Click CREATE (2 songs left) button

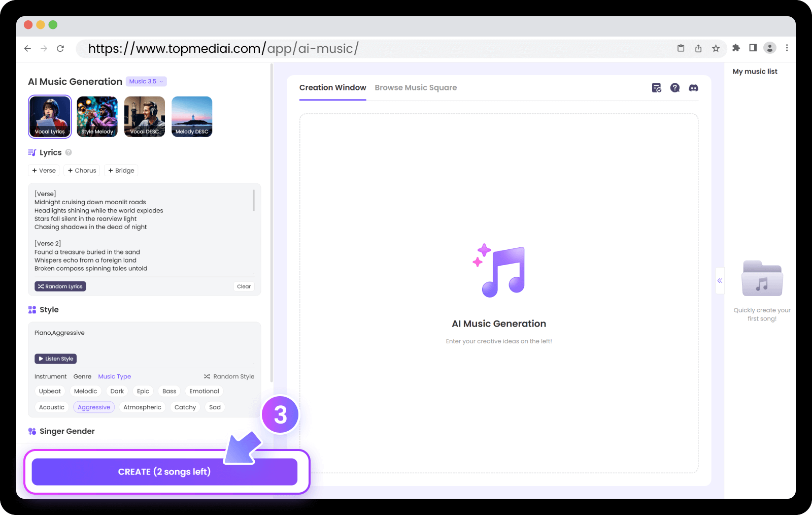tap(164, 472)
